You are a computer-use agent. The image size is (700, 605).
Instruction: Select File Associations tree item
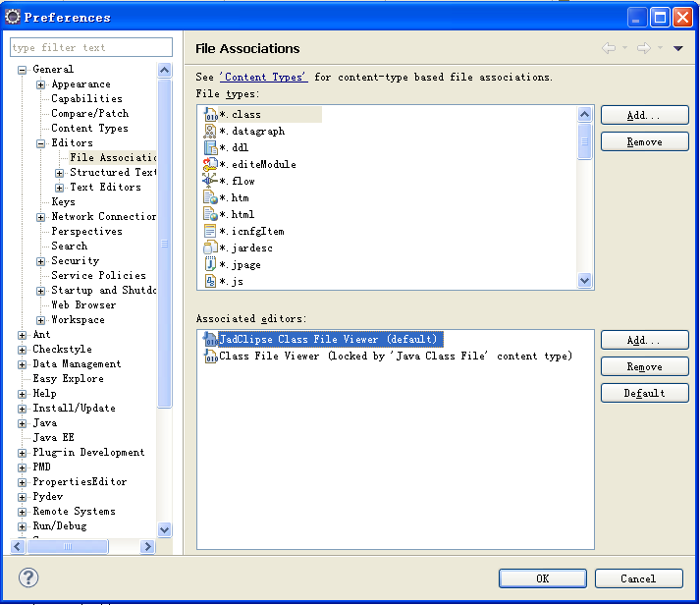click(113, 157)
